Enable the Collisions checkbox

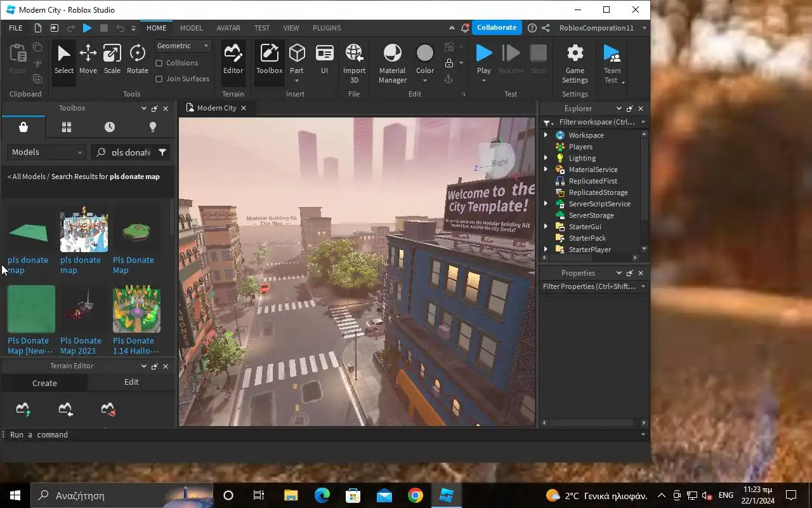pyautogui.click(x=159, y=63)
